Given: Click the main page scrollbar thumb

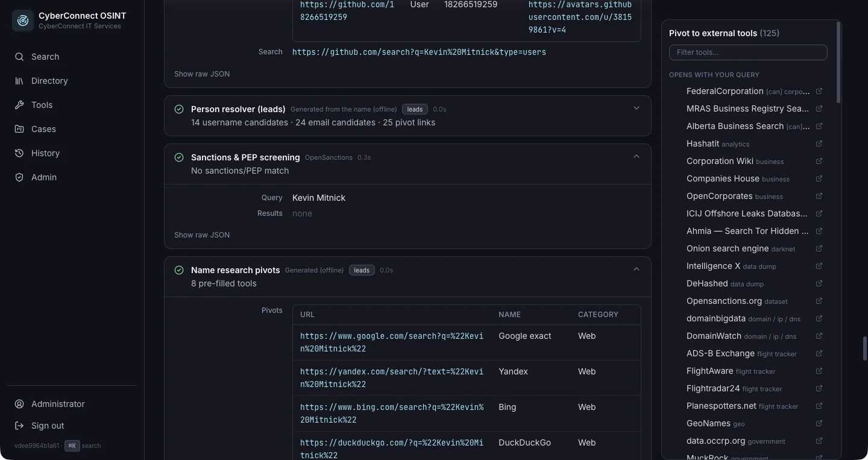Looking at the screenshot, I should tap(864, 348).
